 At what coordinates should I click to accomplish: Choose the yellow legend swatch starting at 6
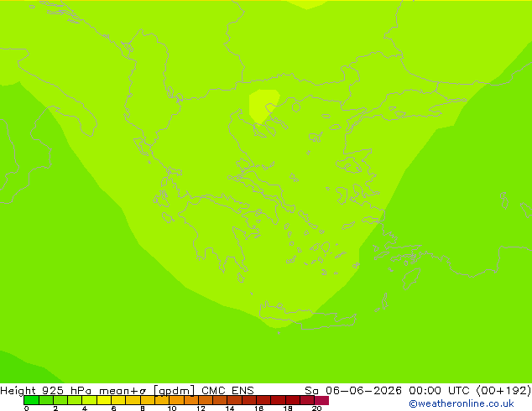tap(118, 400)
